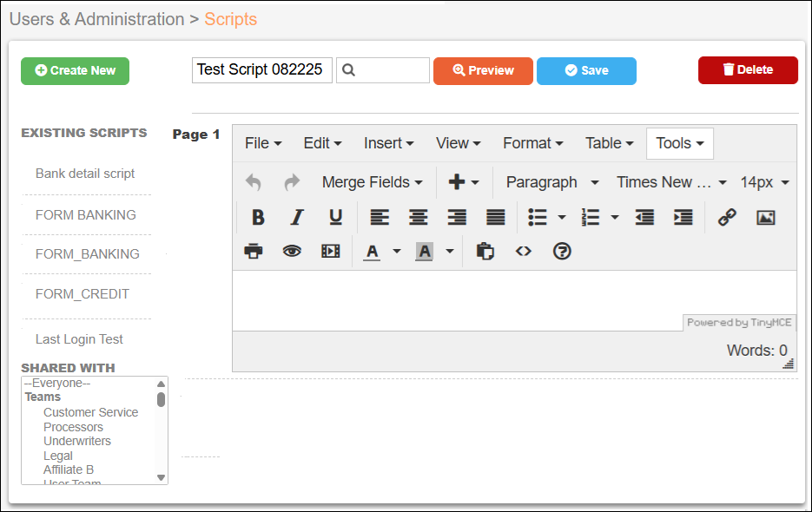812x512 pixels.
Task: Click the green Create New button
Action: click(x=75, y=71)
